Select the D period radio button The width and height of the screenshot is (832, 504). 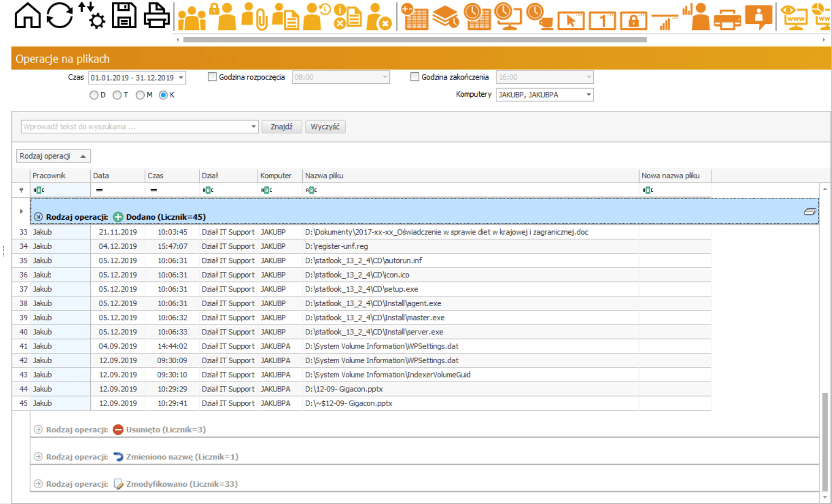tap(94, 95)
